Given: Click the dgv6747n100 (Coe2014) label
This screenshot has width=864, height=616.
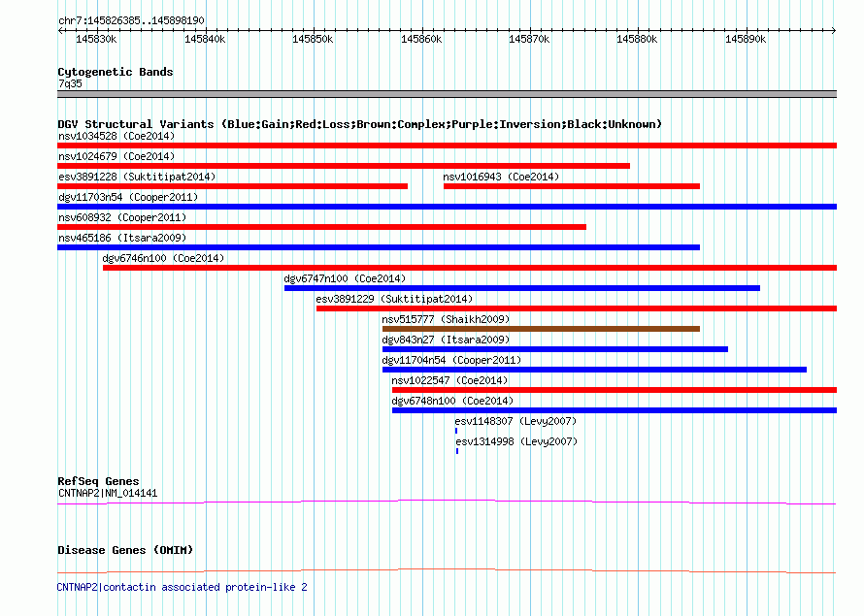Looking at the screenshot, I should pos(345,278).
